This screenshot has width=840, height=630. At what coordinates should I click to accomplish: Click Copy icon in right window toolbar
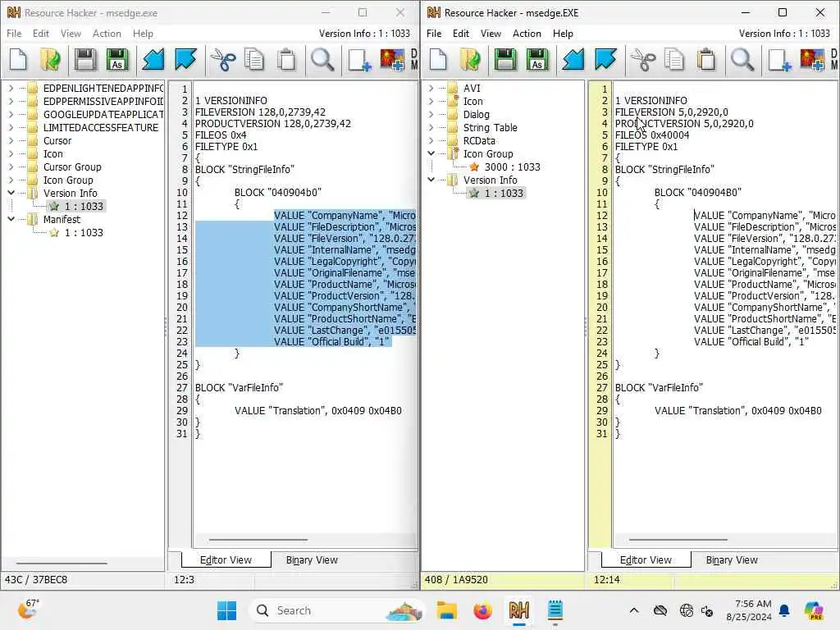[674, 59]
